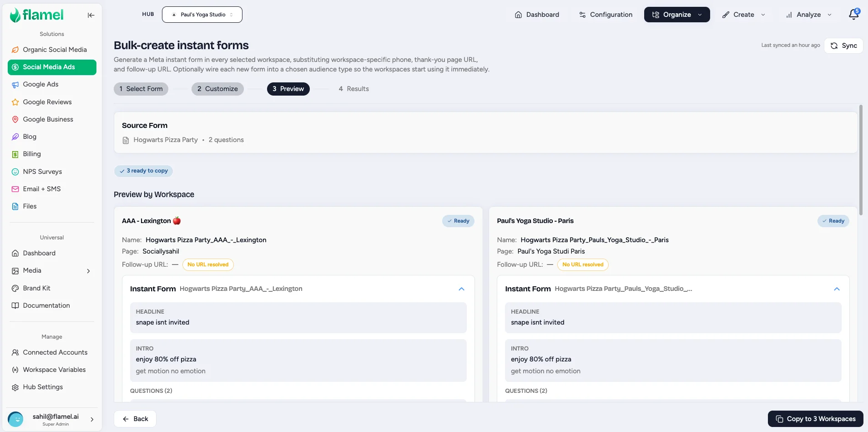Select step 3 Preview
This screenshot has height=432, width=868.
coord(288,89)
